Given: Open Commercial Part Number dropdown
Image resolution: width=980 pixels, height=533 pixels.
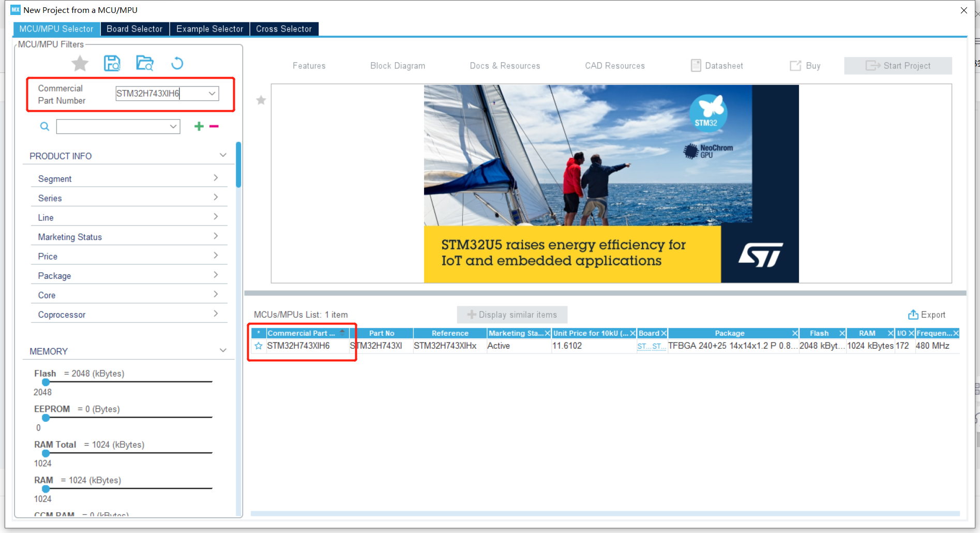Looking at the screenshot, I should pyautogui.click(x=212, y=94).
